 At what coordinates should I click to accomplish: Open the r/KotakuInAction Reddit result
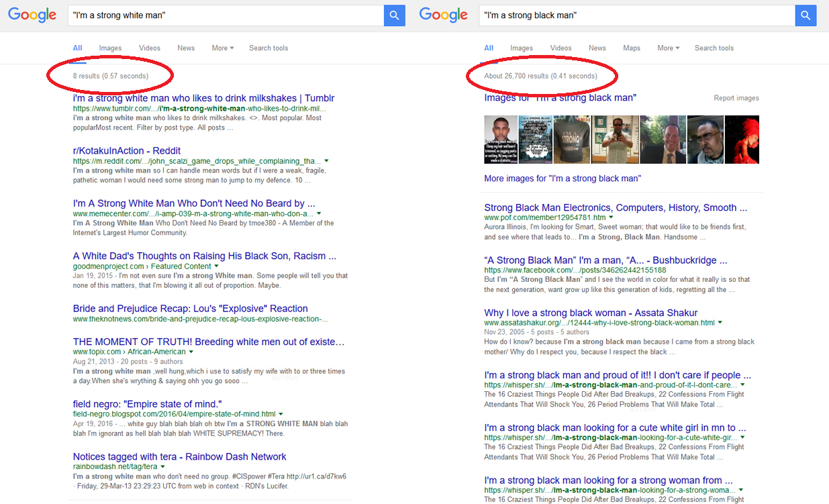[127, 151]
